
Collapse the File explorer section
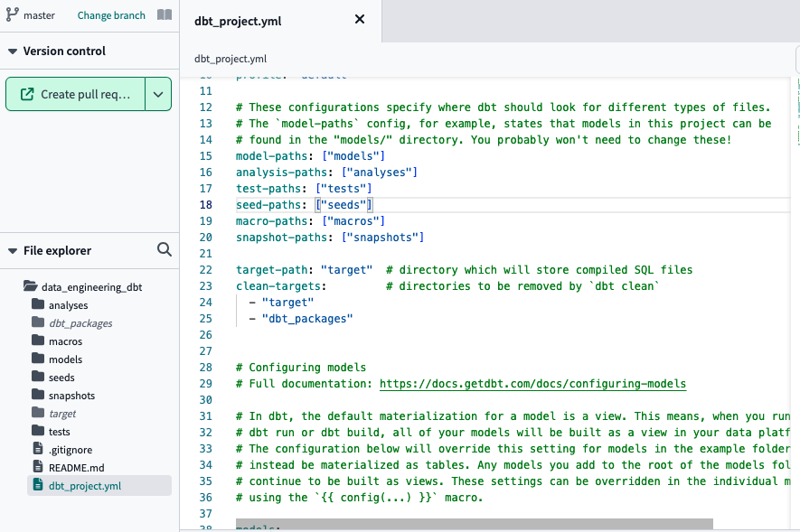13,251
